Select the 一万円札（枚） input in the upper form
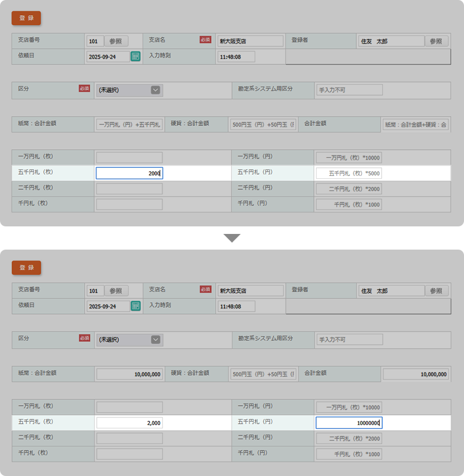464x476 pixels. [x=129, y=157]
